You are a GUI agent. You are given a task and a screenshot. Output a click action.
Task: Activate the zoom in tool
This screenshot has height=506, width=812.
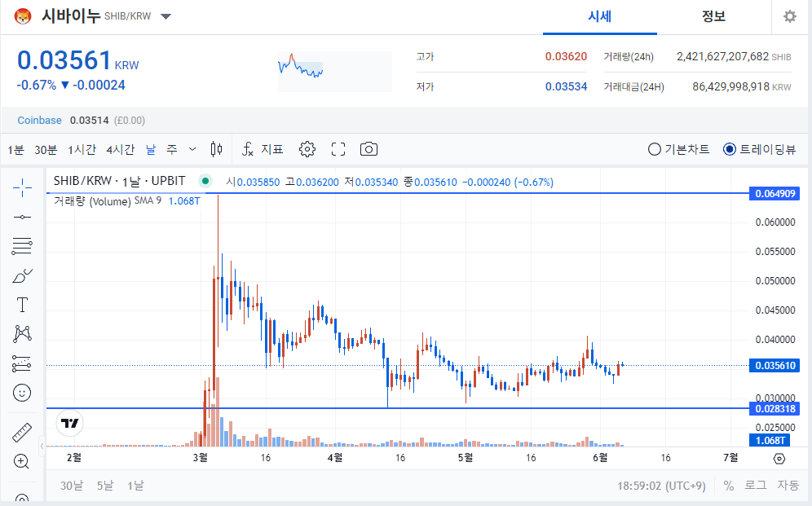(22, 461)
